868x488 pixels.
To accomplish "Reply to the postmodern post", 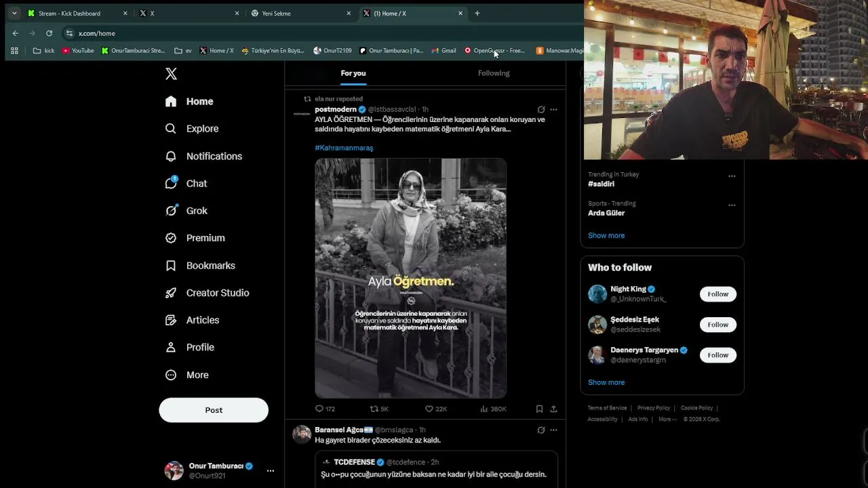I will (x=325, y=409).
